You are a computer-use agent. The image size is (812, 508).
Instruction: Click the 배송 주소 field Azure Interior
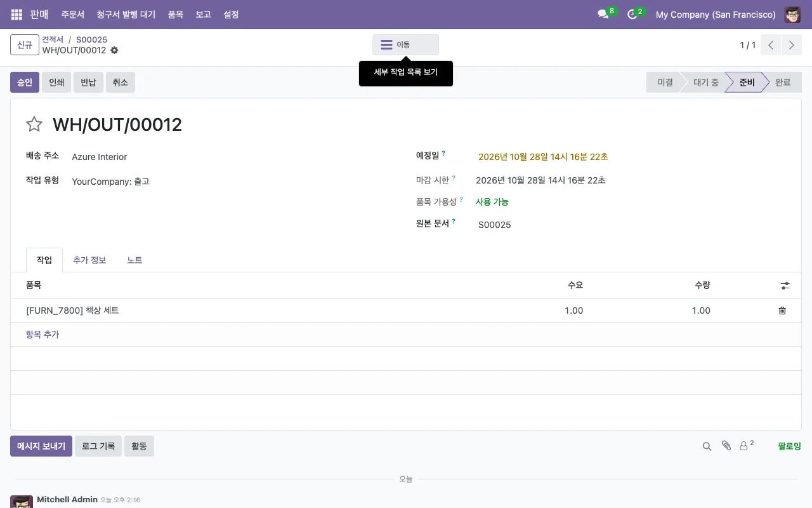tap(235, 157)
